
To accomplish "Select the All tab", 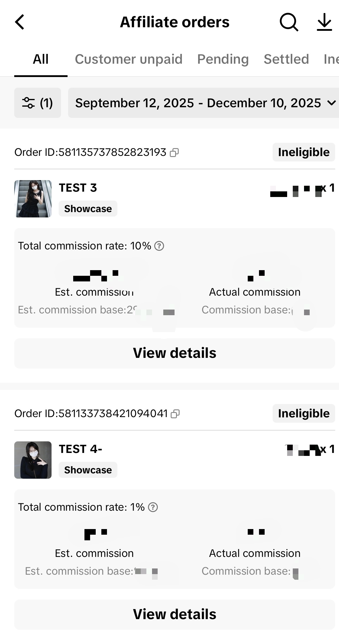I will tap(41, 59).
